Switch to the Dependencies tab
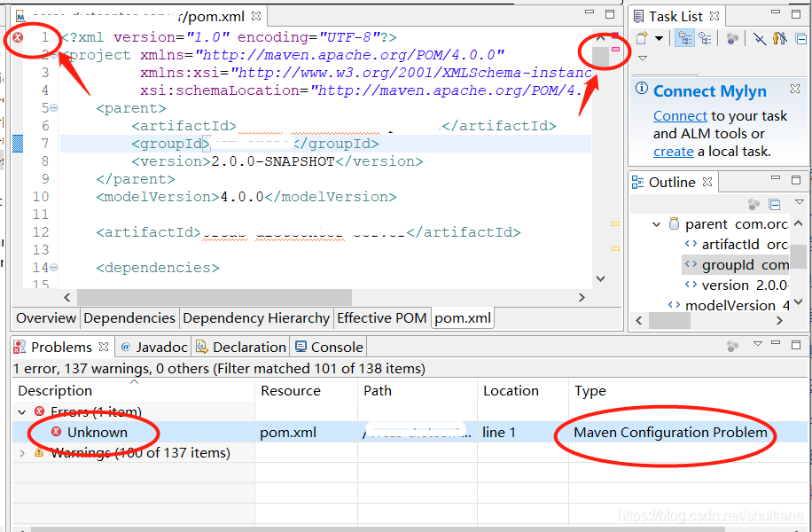Image resolution: width=812 pixels, height=532 pixels. point(129,317)
